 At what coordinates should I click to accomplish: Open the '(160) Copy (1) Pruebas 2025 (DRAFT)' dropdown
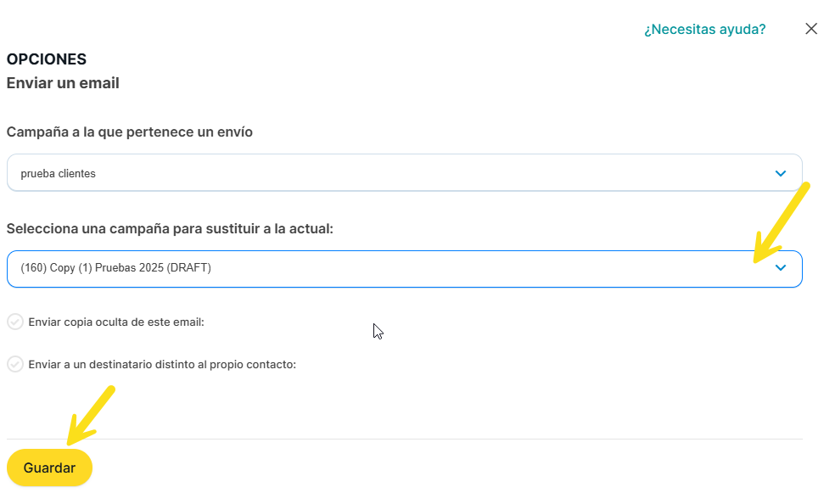pyautogui.click(x=404, y=268)
